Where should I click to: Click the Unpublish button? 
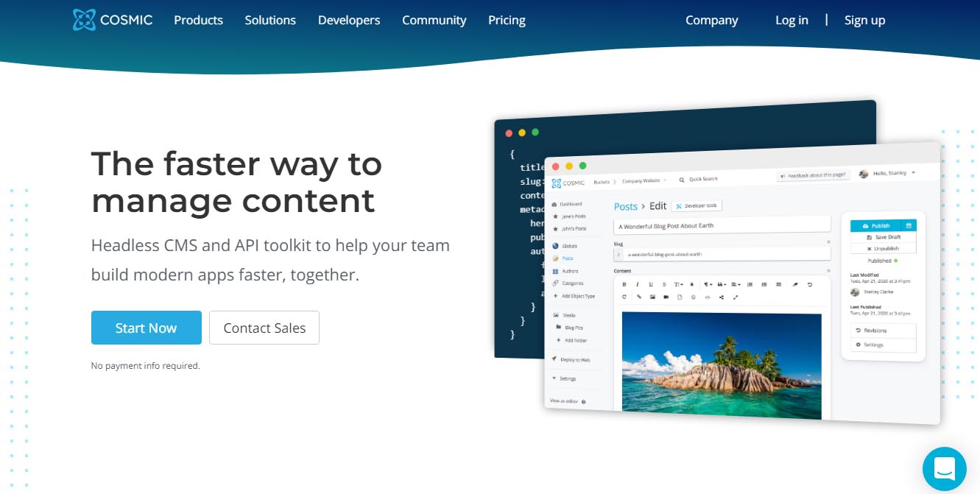point(884,248)
